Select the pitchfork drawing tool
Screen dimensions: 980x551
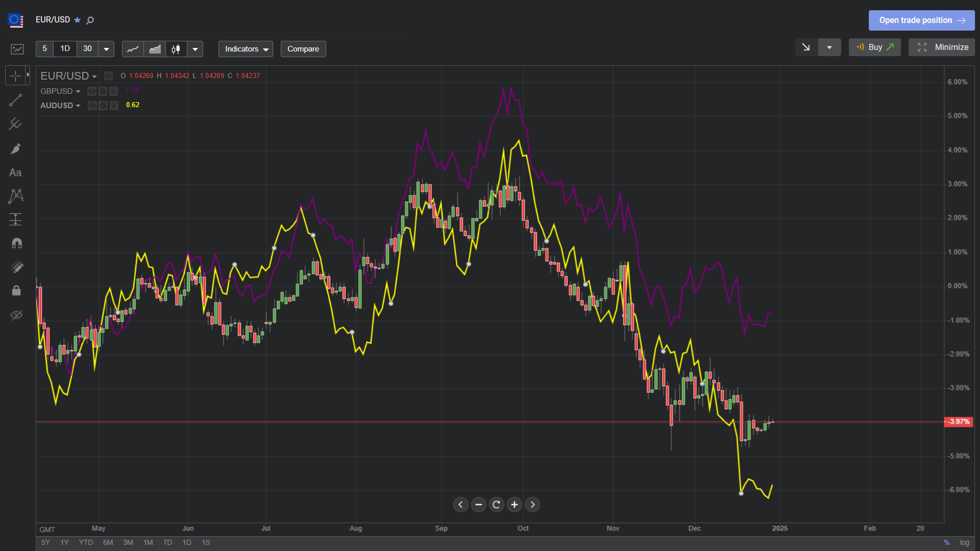[15, 124]
